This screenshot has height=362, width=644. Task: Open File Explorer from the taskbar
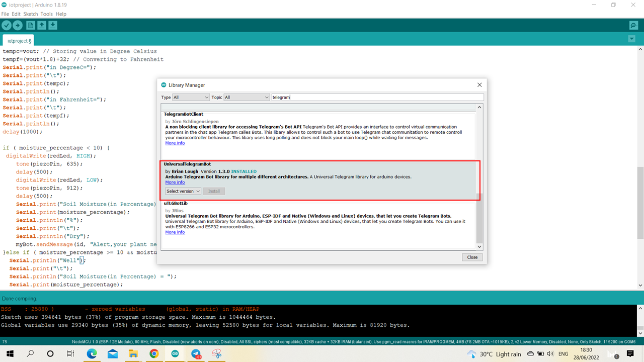(x=133, y=354)
